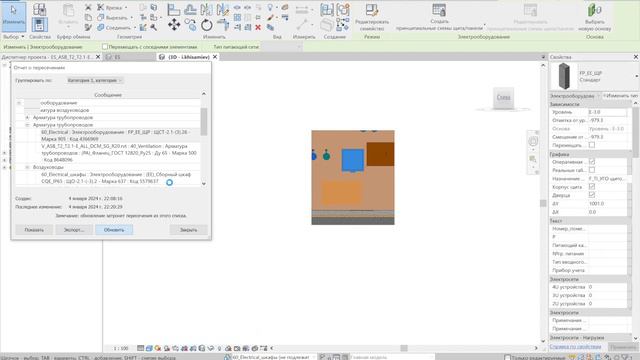Select the Modify (Изменить) arrow tool

click(x=14, y=16)
